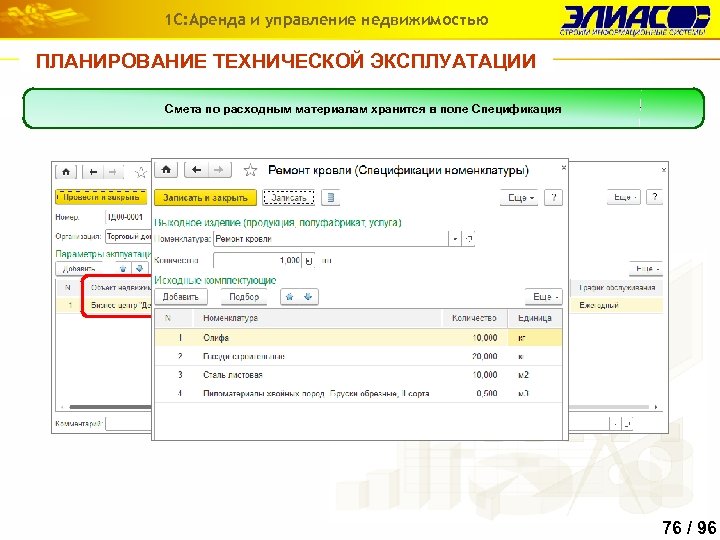Image resolution: width=720 pixels, height=540 pixels.
Task: Click Ежегодный cell in background window
Action: click(617, 305)
